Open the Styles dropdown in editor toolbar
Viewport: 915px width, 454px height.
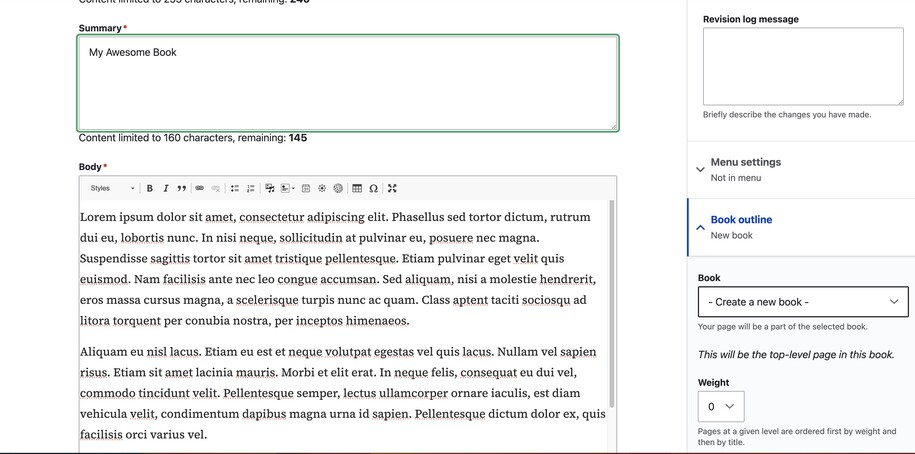click(112, 188)
